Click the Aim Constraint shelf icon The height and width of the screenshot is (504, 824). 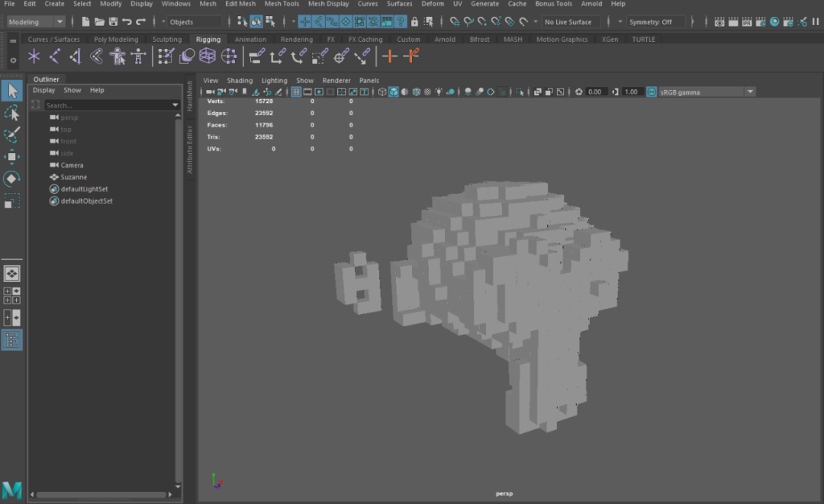pyautogui.click(x=340, y=56)
